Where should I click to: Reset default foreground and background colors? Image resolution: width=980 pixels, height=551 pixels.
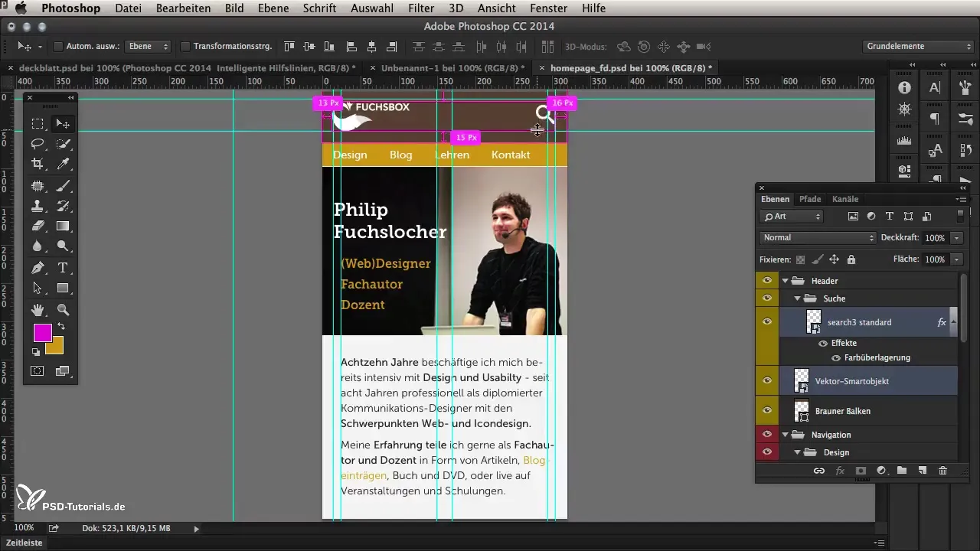35,352
